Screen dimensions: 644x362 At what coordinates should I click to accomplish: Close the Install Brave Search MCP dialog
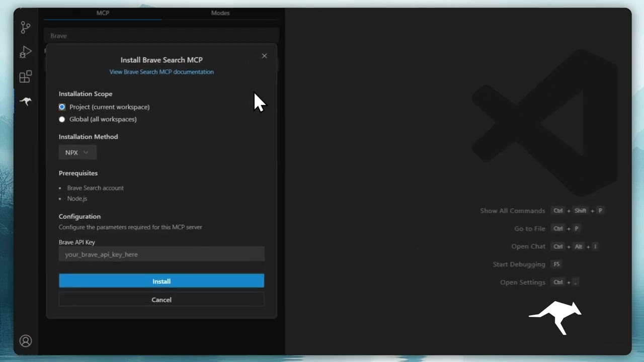pyautogui.click(x=264, y=56)
